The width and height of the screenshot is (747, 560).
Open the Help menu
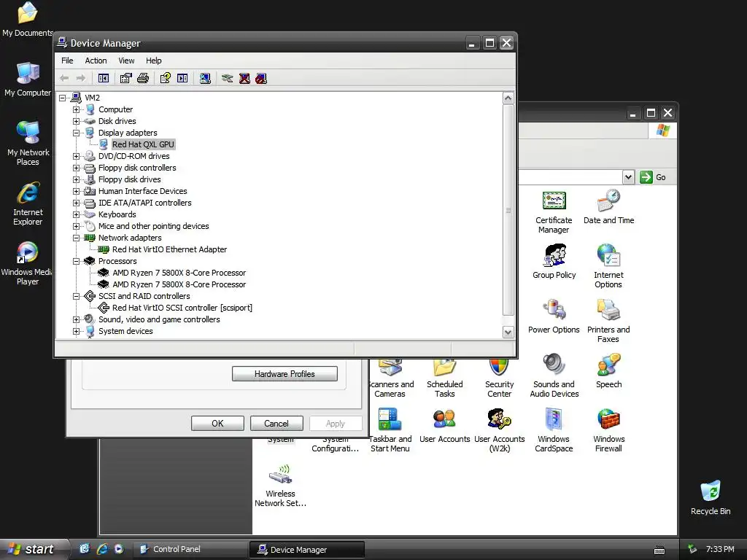153,61
